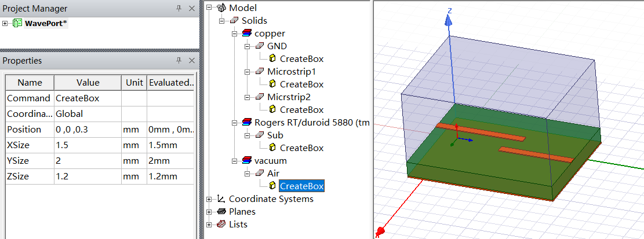Viewport: 644px width, 239px height.
Task: Select the Air object icon
Action: (x=260, y=173)
